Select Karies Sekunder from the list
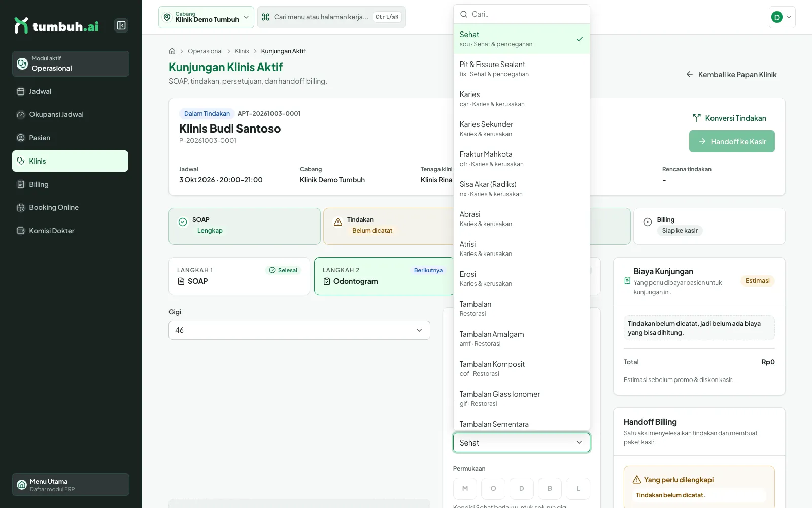812x508 pixels. 522,129
